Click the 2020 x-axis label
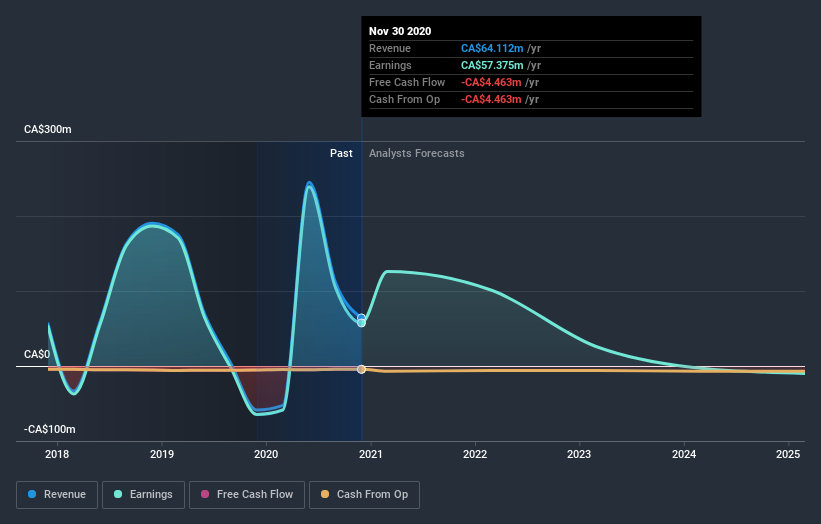Viewport: 821px width, 524px height. [x=266, y=454]
